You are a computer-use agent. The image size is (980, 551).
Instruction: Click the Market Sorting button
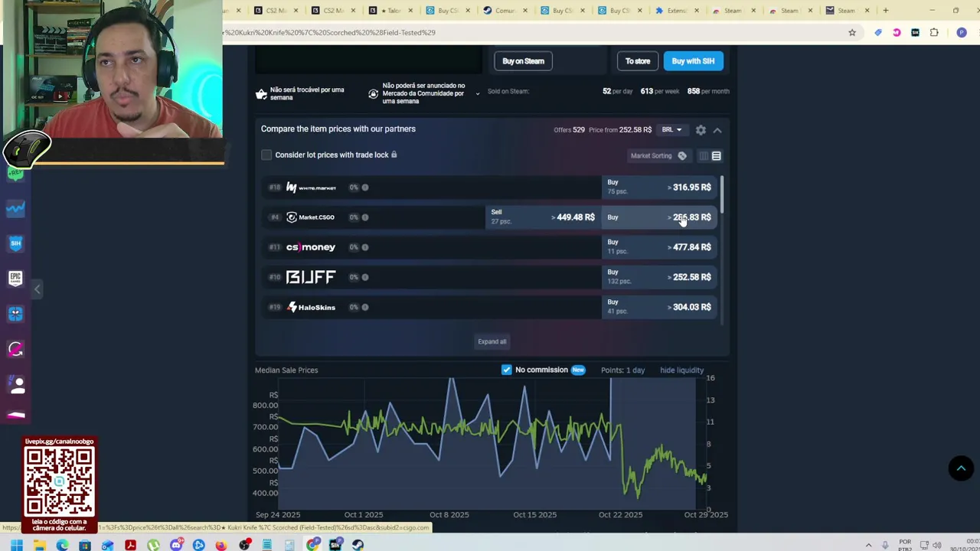[x=658, y=156]
